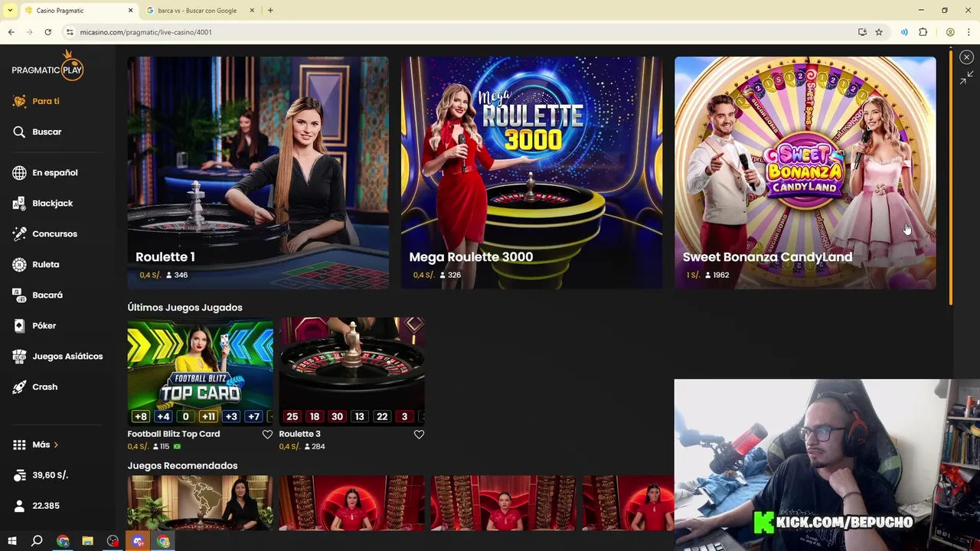Open Discord from taskbar
This screenshot has height=551, width=980.
pyautogui.click(x=138, y=541)
